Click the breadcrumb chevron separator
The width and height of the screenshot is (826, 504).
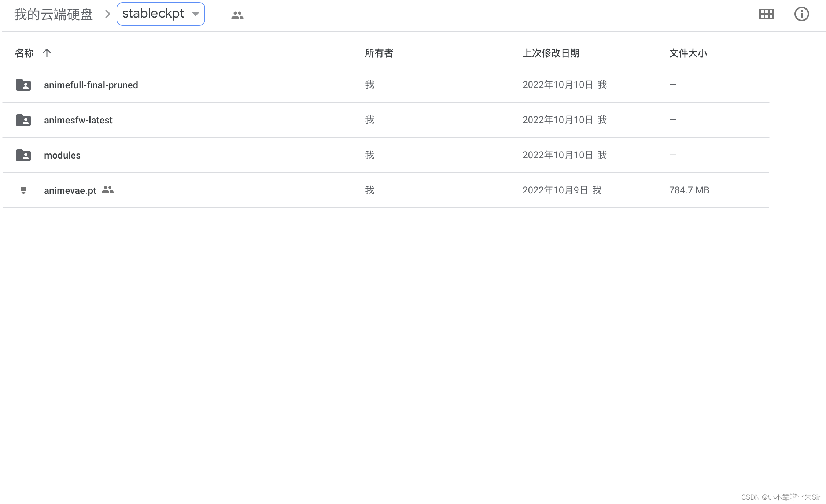pos(107,14)
